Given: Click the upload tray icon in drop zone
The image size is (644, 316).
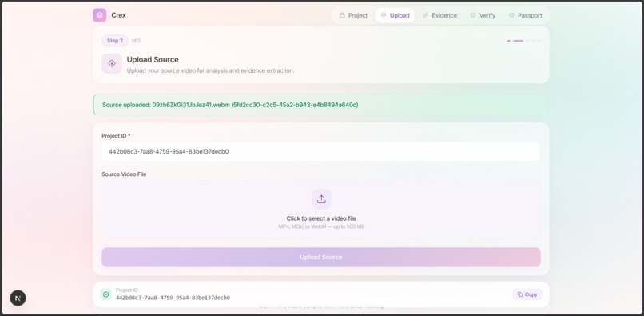Looking at the screenshot, I should point(321,199).
